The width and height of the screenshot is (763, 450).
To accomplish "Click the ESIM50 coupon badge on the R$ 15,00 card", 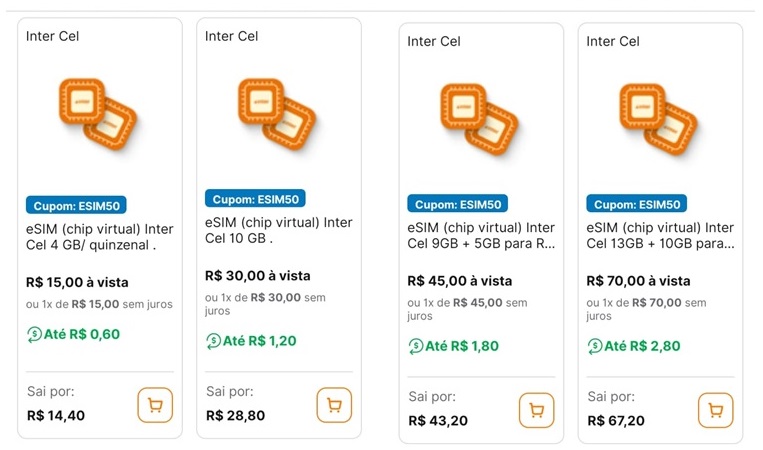I will [x=76, y=206].
